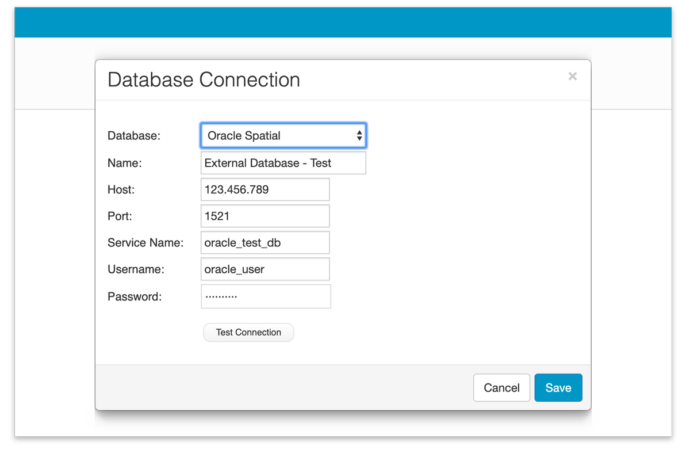Click the "Username:" label text

point(136,270)
